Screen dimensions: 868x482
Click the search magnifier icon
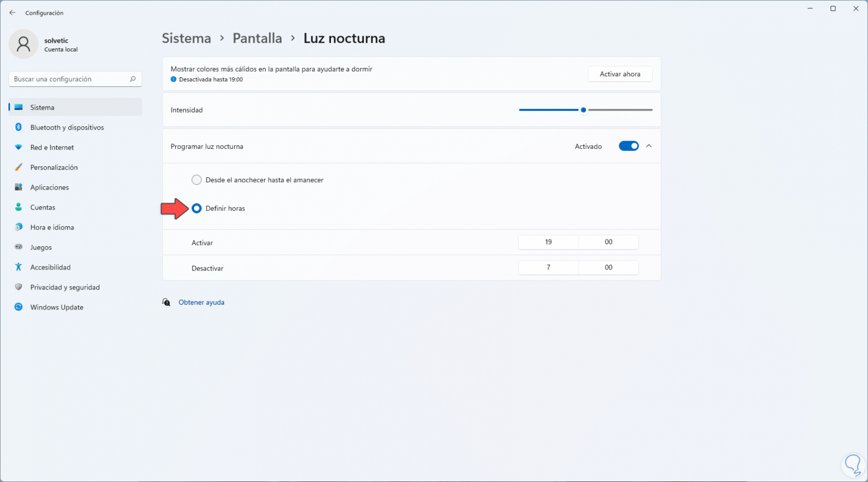(133, 79)
